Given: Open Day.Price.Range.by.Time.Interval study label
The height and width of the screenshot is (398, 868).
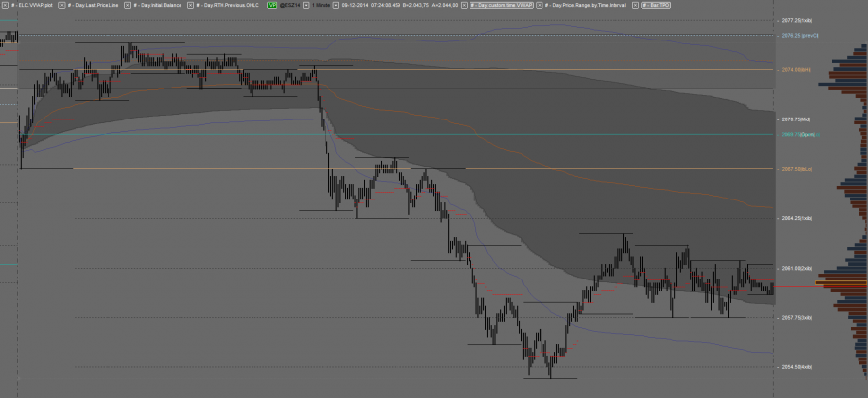Looking at the screenshot, I should [x=586, y=5].
